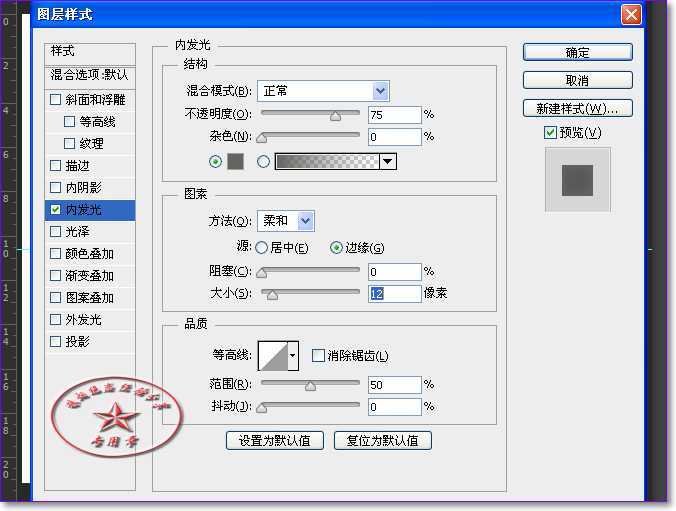Click the glow color swatch
The height and width of the screenshot is (511, 676).
pyautogui.click(x=236, y=161)
